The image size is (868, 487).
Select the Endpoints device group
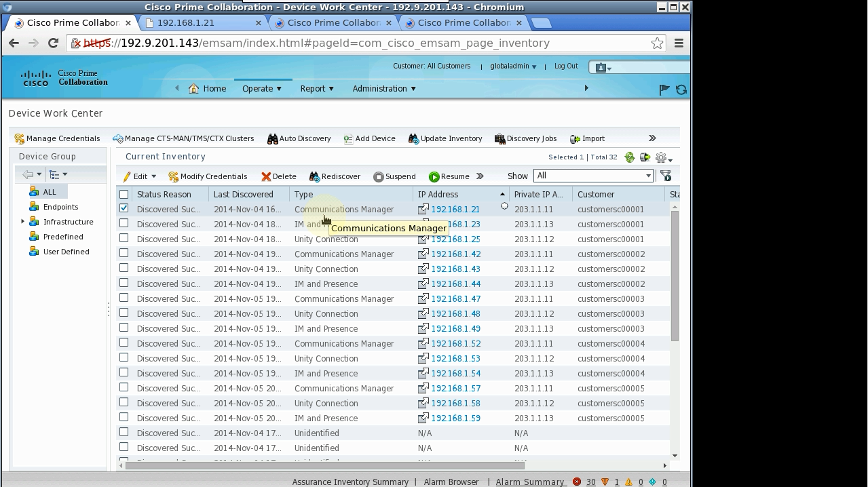tap(60, 207)
